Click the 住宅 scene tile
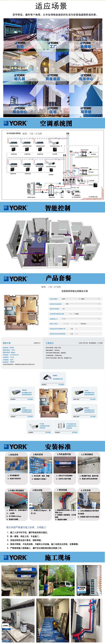 point(53,101)
